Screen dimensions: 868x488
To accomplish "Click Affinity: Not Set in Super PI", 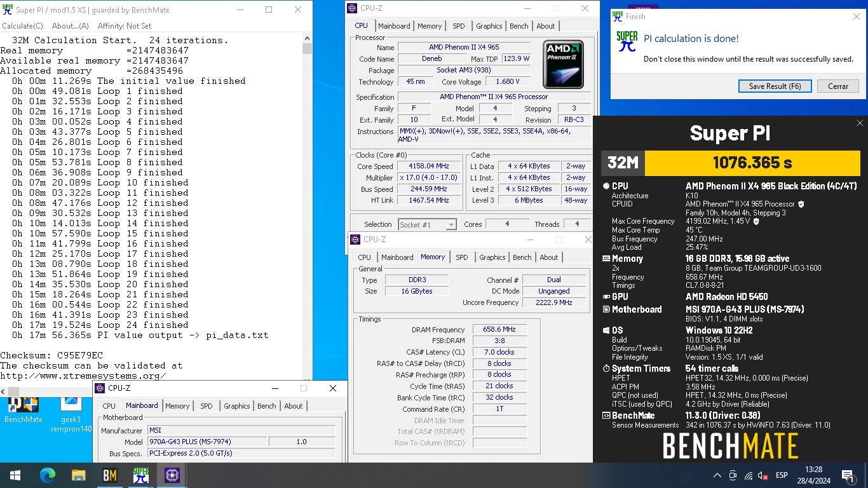I will pyautogui.click(x=125, y=26).
